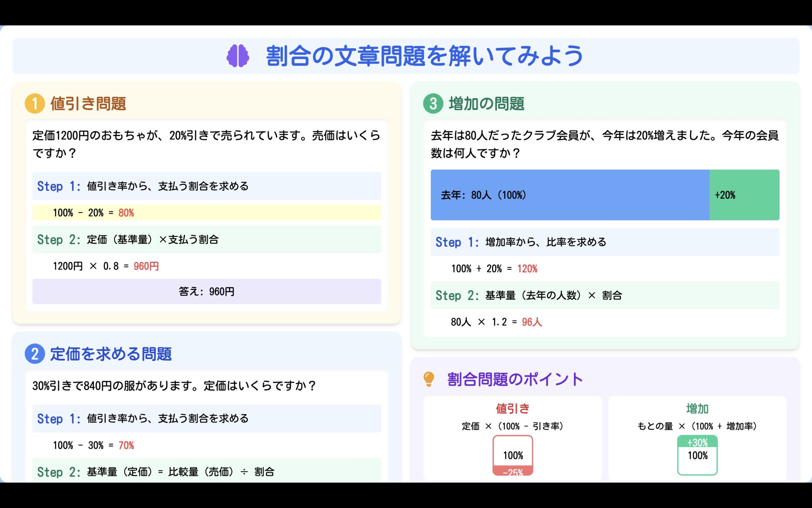Click the formula 100% + 20% = 120%

[x=494, y=269]
